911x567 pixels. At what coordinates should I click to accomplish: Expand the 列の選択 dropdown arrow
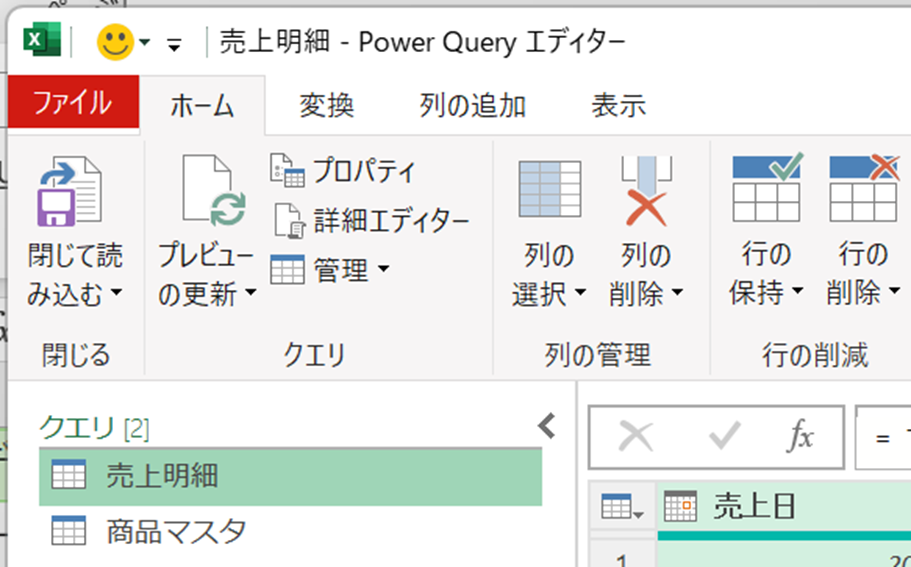coord(580,292)
